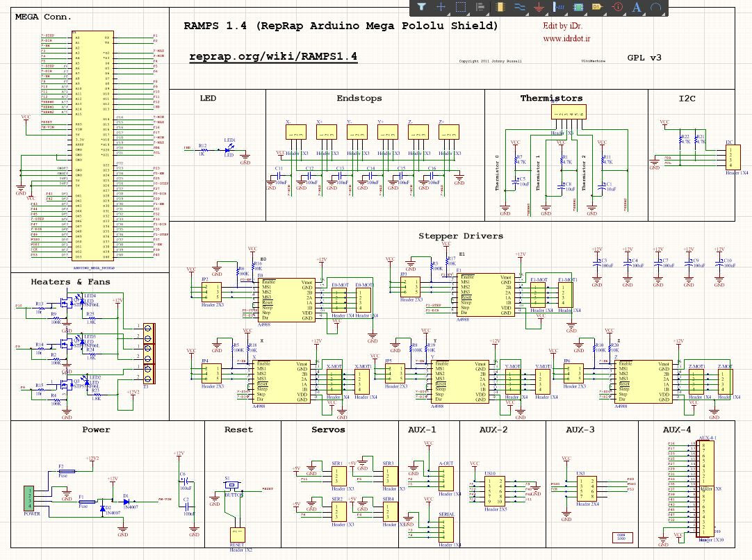The height and width of the screenshot is (560, 752).
Task: Select the GND power port tool
Action: click(x=539, y=7)
